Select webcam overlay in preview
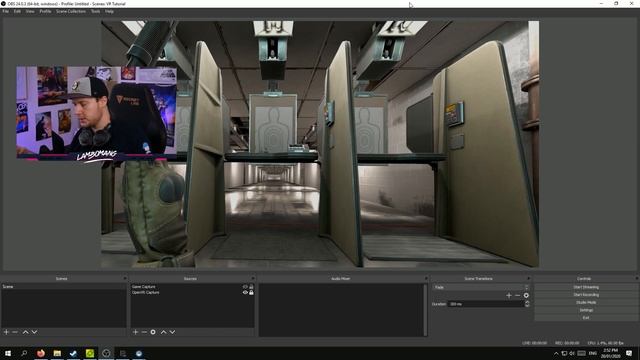The height and width of the screenshot is (360, 640). tap(97, 113)
